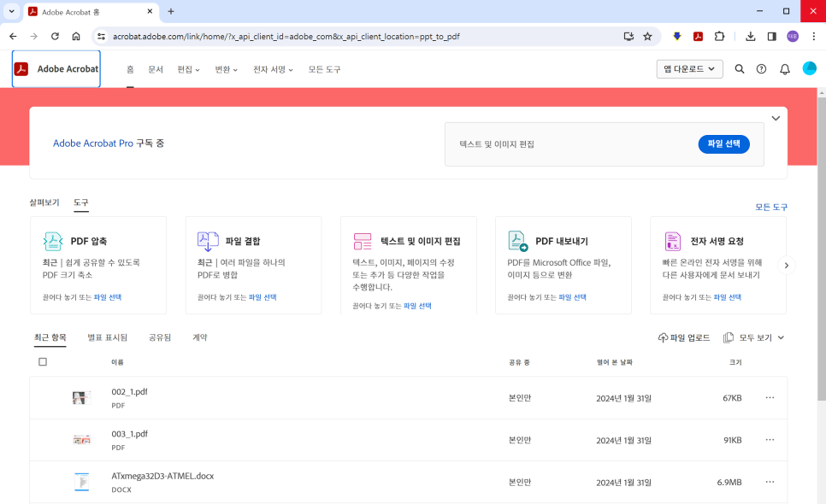Image resolution: width=826 pixels, height=504 pixels.
Task: Go to the 홈 menu item
Action: 130,69
